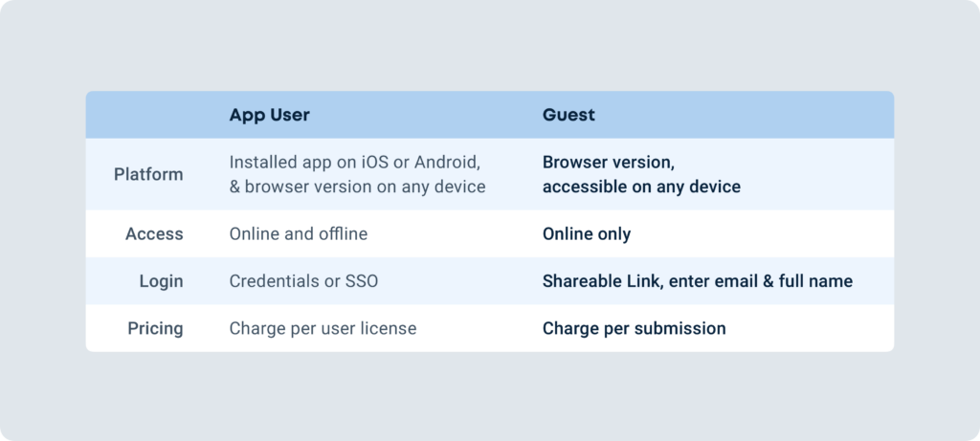The height and width of the screenshot is (441, 980).
Task: Select the bold "Browser version," text
Action: point(608,162)
